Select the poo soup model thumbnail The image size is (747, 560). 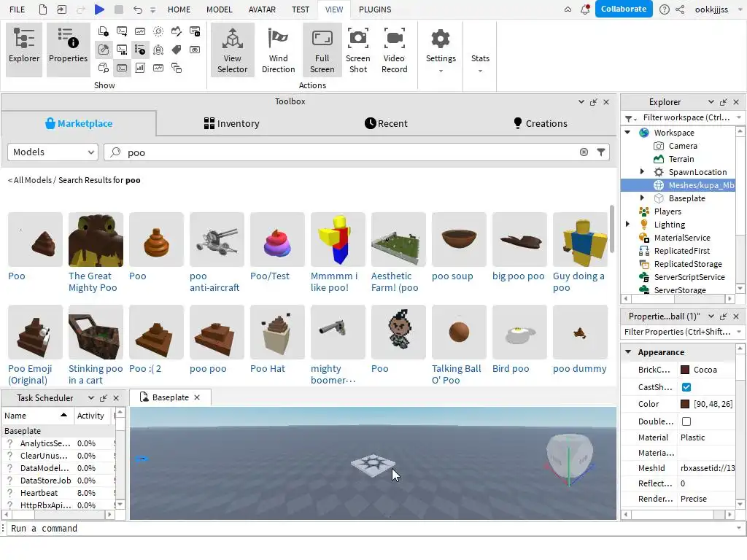pos(459,239)
